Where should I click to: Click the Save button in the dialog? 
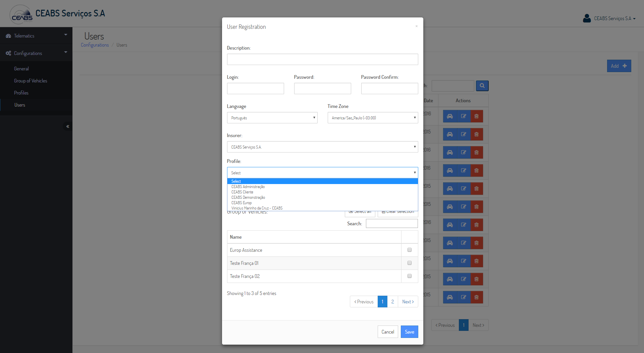tap(410, 332)
